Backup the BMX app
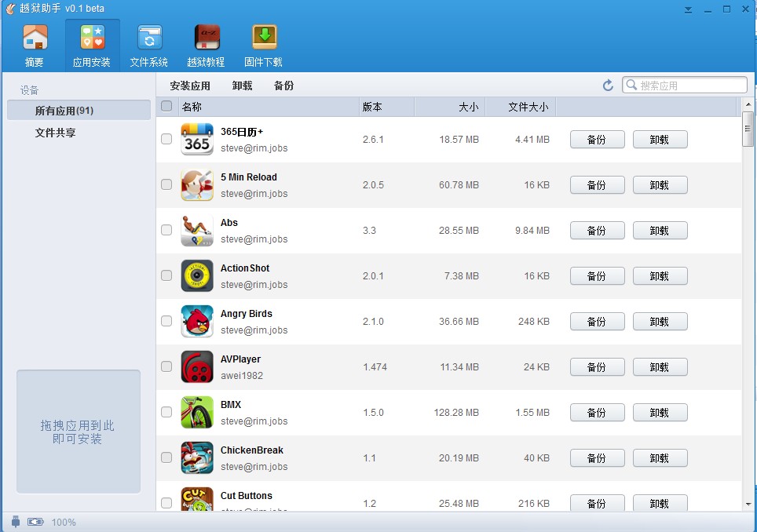This screenshot has width=757, height=532. coord(598,413)
